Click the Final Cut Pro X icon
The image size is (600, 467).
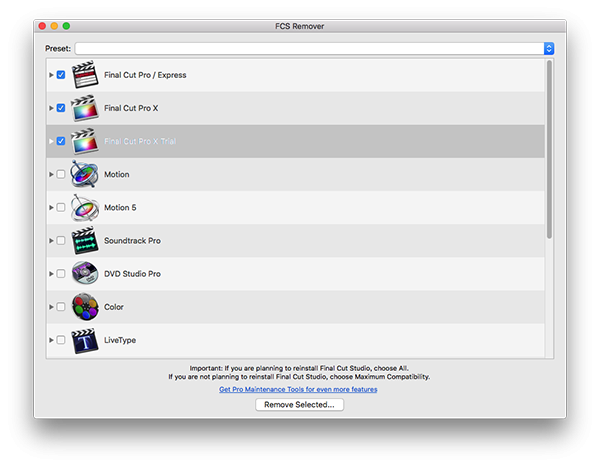85,108
